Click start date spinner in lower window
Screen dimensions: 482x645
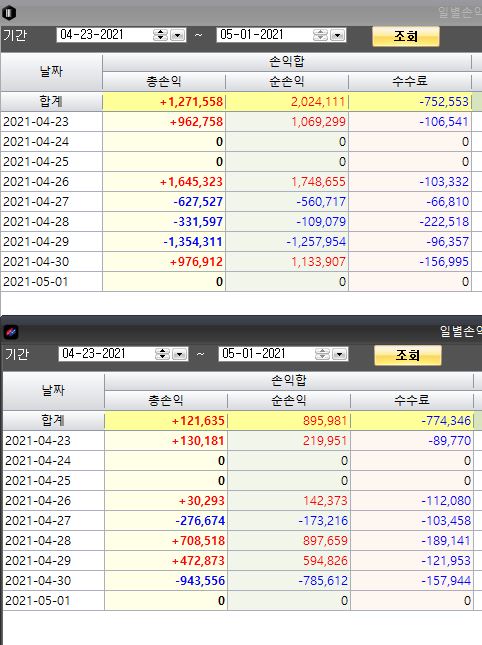[162, 354]
